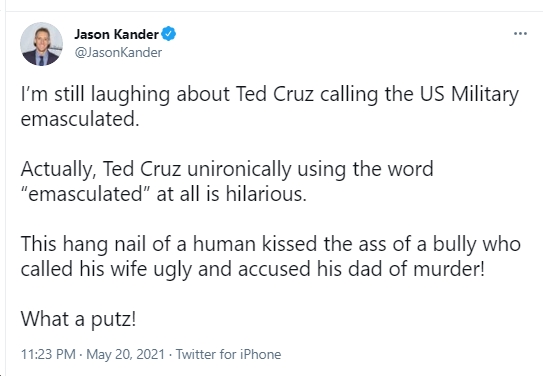Click the line starting "This hang nail"

(x=270, y=244)
